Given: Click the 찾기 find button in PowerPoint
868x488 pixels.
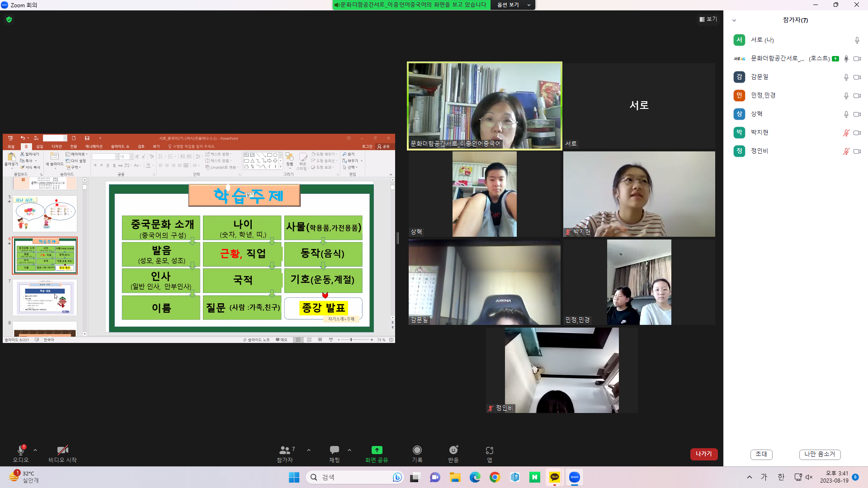Looking at the screenshot, I should [x=349, y=155].
